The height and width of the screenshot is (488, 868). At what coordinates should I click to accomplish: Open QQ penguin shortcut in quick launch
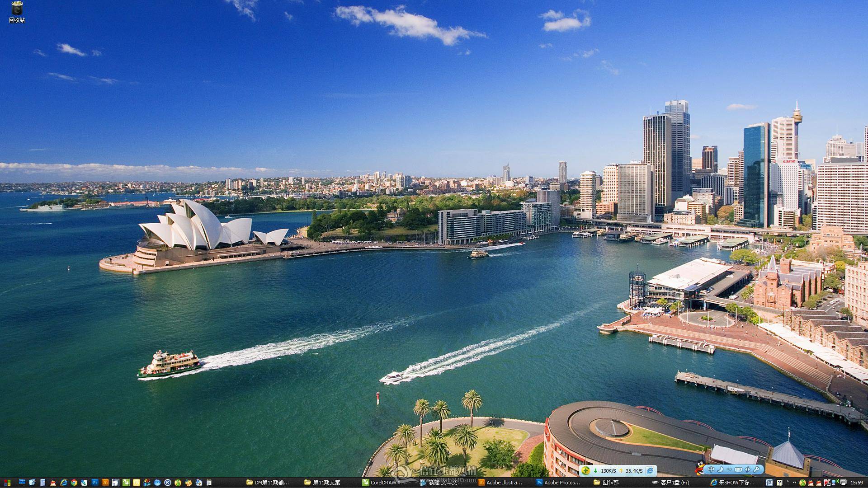click(x=53, y=483)
